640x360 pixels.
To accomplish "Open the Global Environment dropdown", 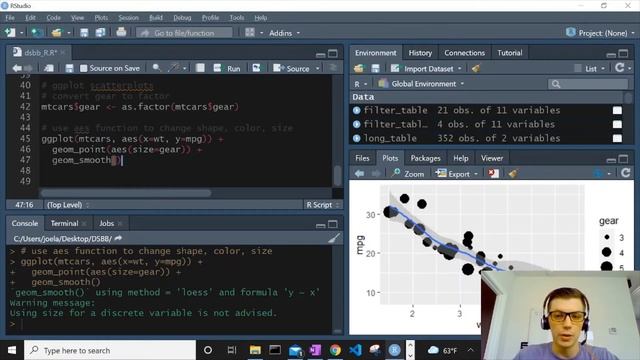I will [x=421, y=84].
